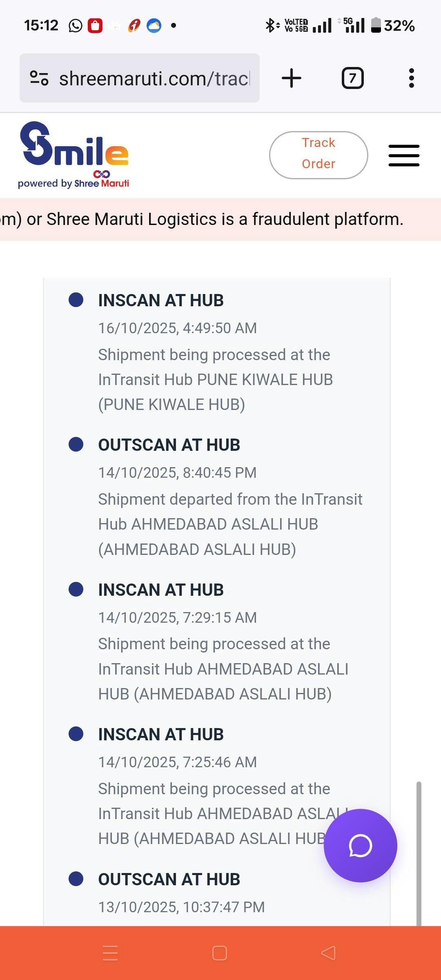Tap the Track Order button
Viewport: 441px width, 980px height.
coord(318,155)
